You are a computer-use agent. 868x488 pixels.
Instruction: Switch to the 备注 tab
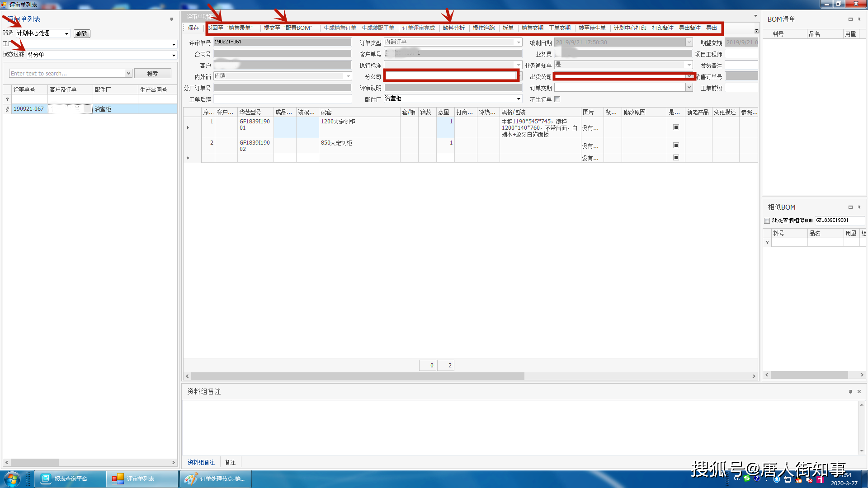230,462
